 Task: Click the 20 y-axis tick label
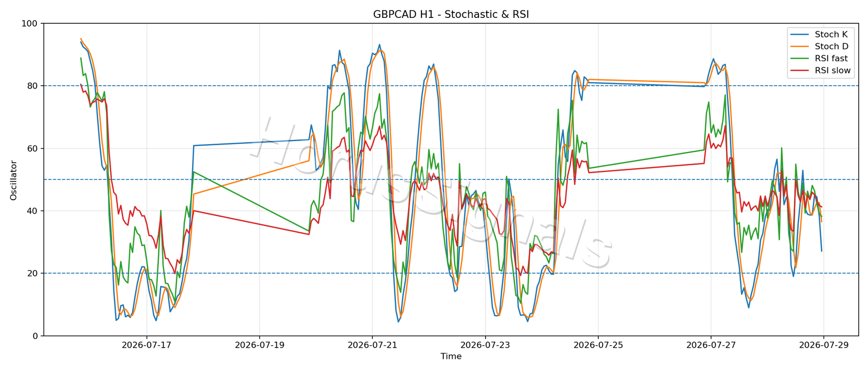click(x=33, y=273)
